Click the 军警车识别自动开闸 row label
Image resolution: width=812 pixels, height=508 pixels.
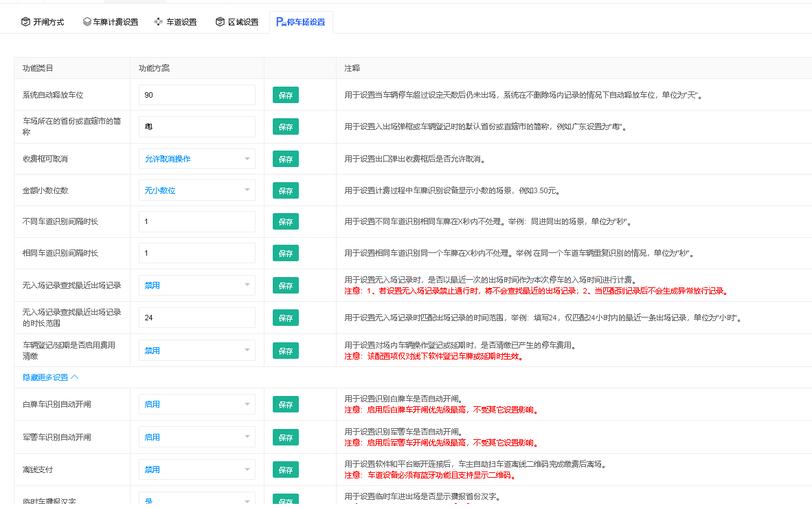(x=57, y=437)
